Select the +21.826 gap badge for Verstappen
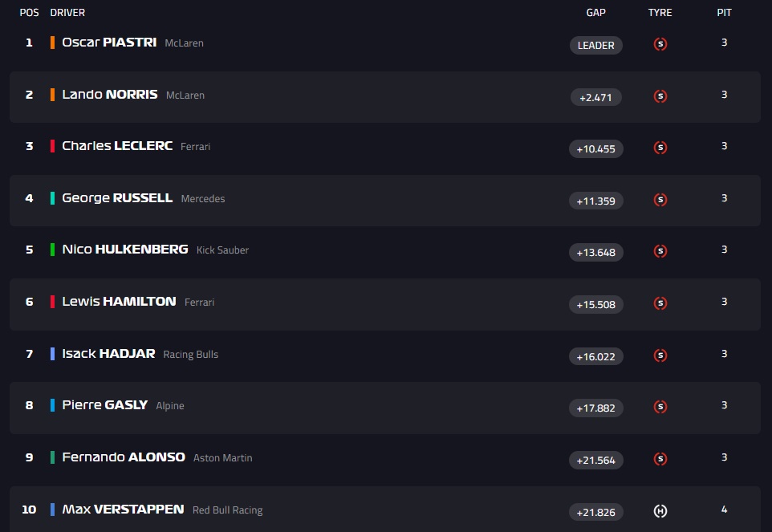Image resolution: width=772 pixels, height=532 pixels. point(595,512)
